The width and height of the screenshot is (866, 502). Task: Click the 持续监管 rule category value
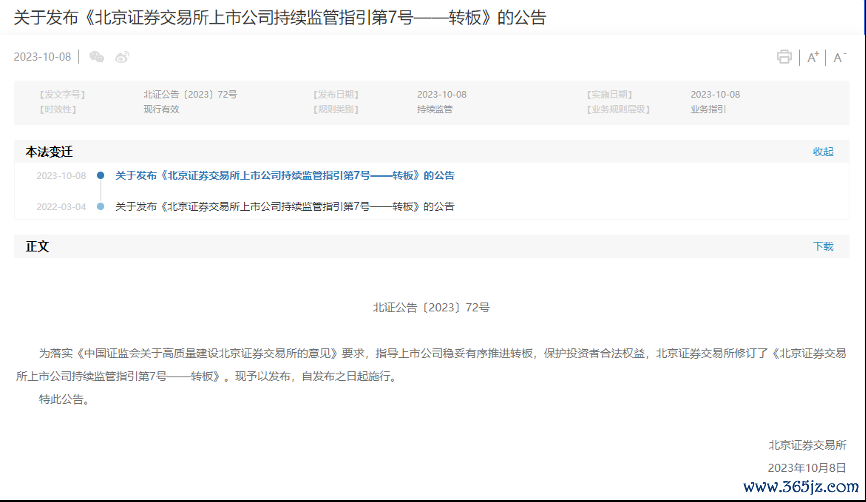coord(435,109)
